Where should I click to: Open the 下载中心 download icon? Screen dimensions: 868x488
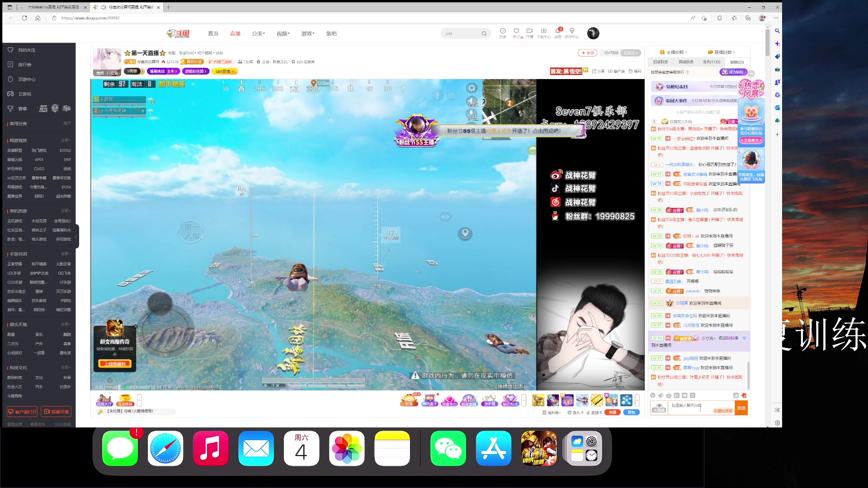click(543, 31)
